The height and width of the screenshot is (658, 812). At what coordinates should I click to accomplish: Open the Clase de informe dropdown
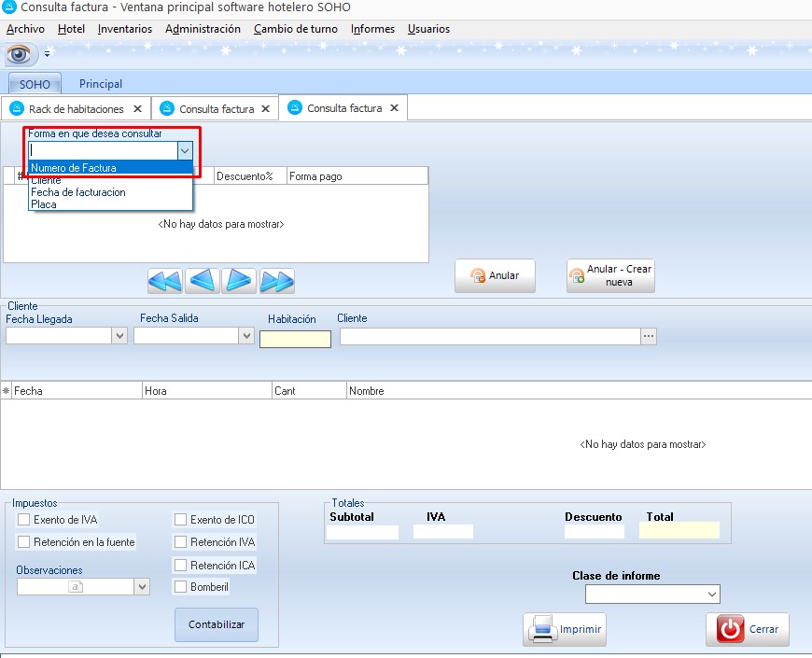(711, 594)
